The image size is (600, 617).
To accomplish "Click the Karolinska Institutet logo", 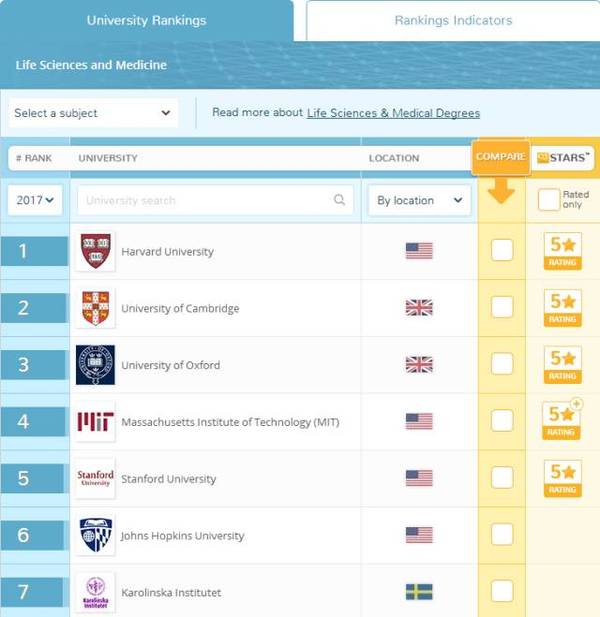I will point(96,592).
